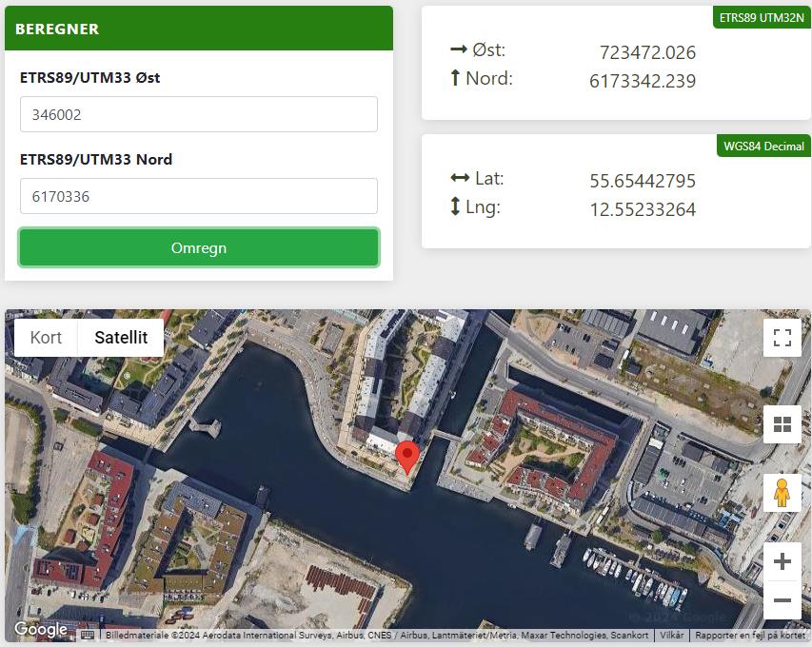Viewport: 812px width, 647px height.
Task: Click the Lng label
Action: point(483,207)
